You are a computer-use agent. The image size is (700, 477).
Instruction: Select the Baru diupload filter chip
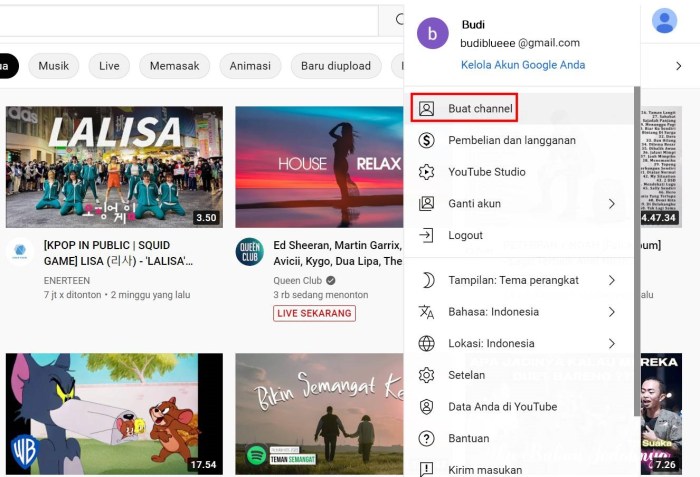pos(336,66)
